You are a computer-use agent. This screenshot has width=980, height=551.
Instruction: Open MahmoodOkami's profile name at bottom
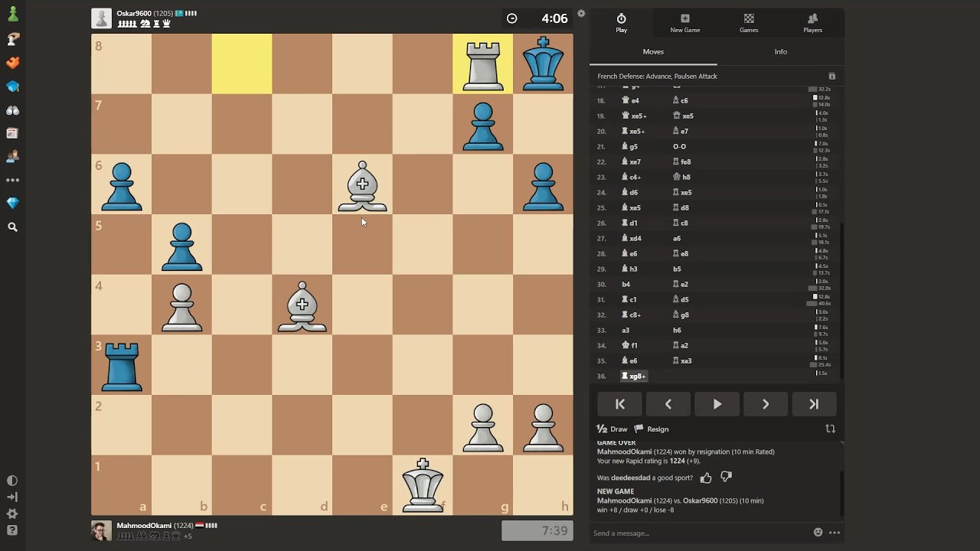[x=144, y=526]
